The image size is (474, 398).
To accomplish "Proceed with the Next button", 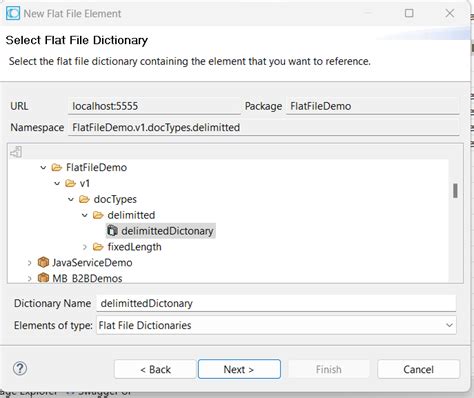I will pos(239,369).
